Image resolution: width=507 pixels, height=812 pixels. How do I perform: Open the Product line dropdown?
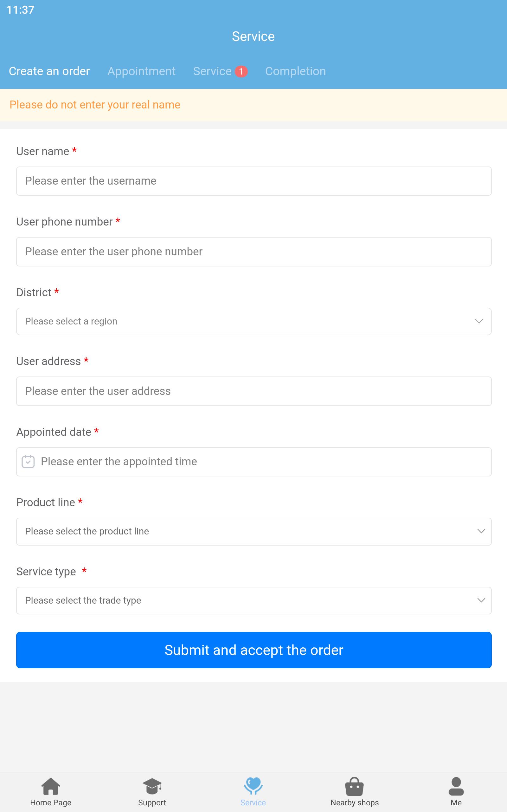[x=254, y=532]
